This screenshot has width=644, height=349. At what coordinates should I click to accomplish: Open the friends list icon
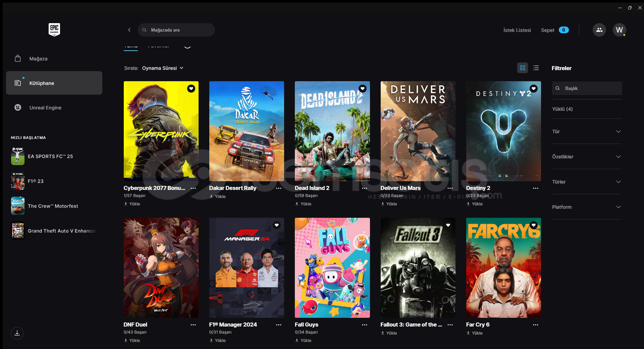(599, 30)
